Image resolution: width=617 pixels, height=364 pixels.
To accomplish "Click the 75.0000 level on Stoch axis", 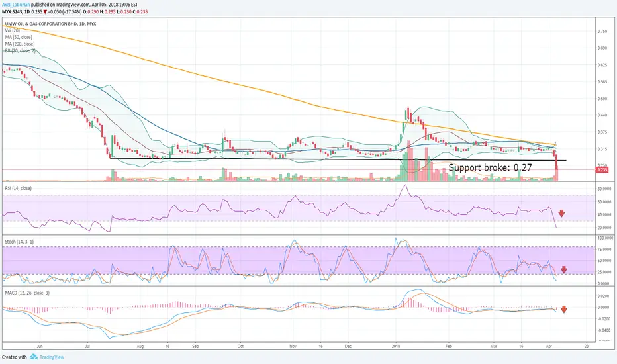I will [604, 249].
